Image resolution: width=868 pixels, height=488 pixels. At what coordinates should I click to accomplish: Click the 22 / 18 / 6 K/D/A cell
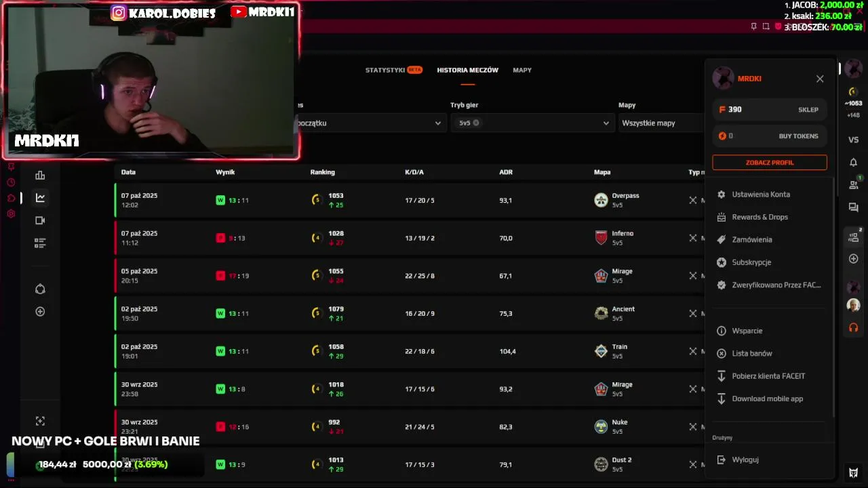(x=419, y=351)
